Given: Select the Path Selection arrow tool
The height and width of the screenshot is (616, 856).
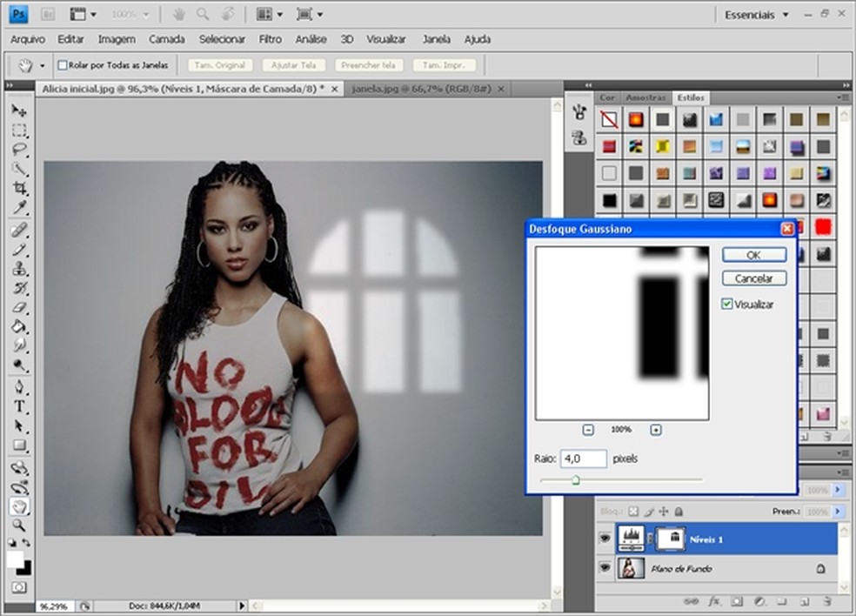Looking at the screenshot, I should coord(19,425).
